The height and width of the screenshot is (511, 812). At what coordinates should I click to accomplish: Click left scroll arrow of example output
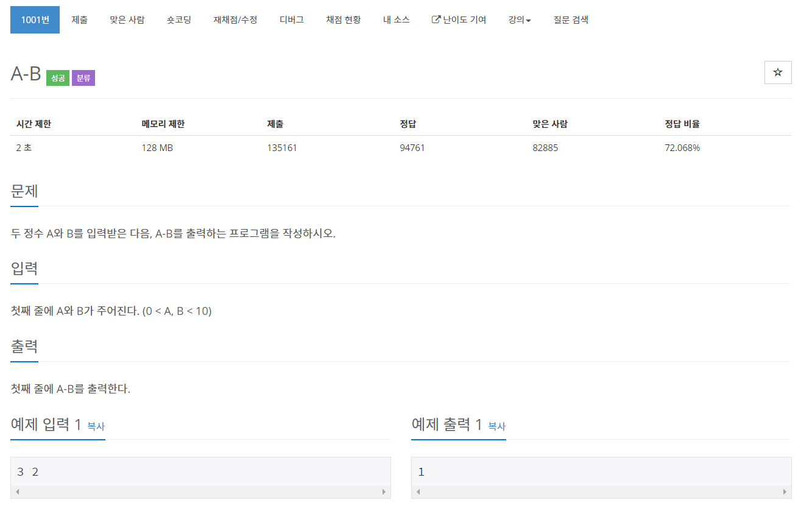click(418, 492)
